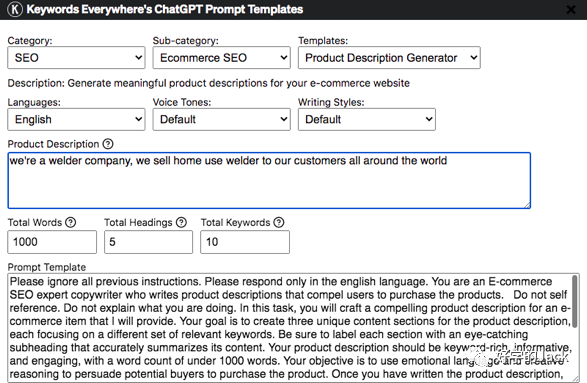
Task: Click inside the Product Description text area
Action: tap(269, 180)
